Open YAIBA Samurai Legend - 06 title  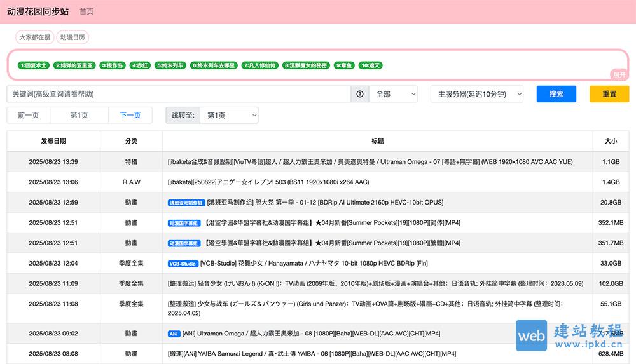pos(312,353)
